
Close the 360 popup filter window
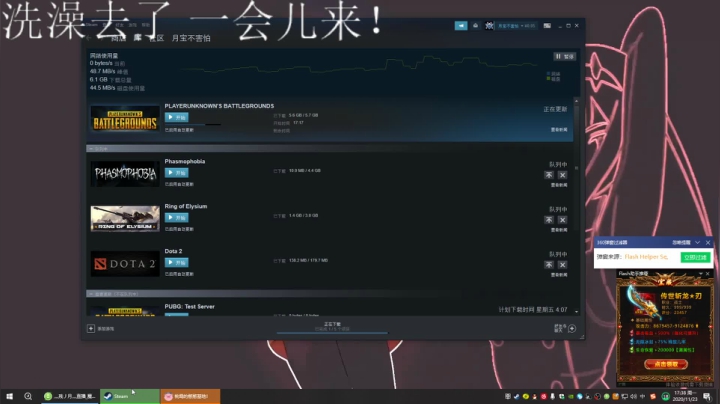(x=708, y=242)
